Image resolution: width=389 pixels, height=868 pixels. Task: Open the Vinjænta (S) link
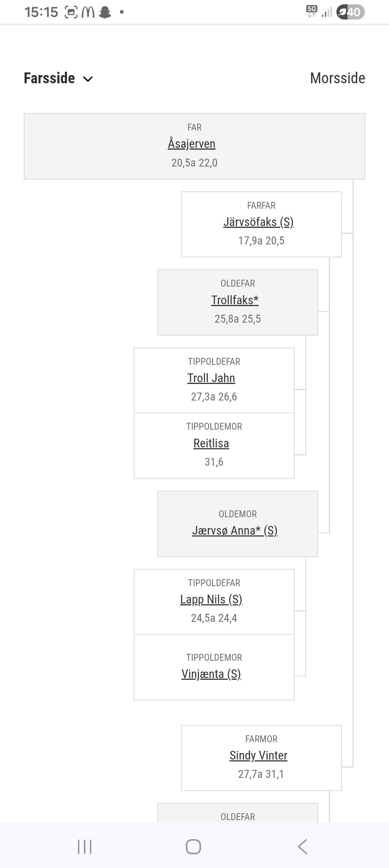pos(211,674)
